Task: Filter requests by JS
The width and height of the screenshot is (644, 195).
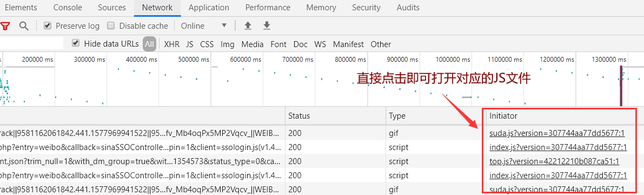Action: tap(190, 44)
